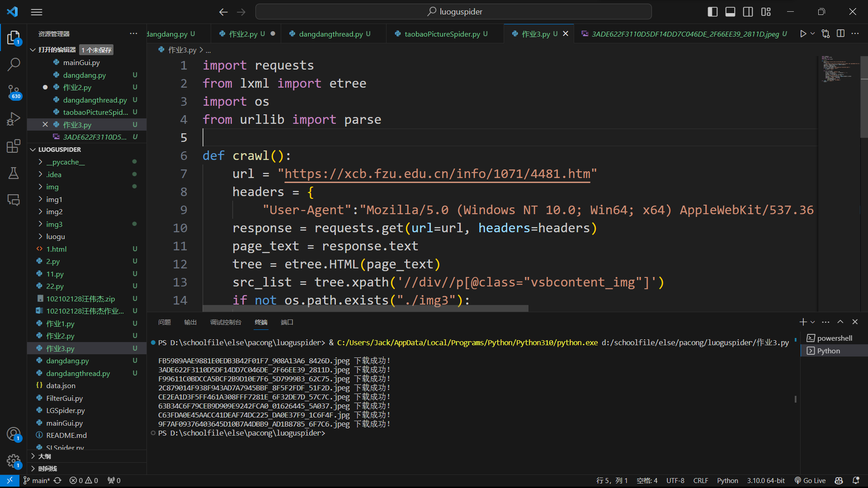Click the editor horizontal scrollbar
The height and width of the screenshot is (488, 868).
pos(365,308)
